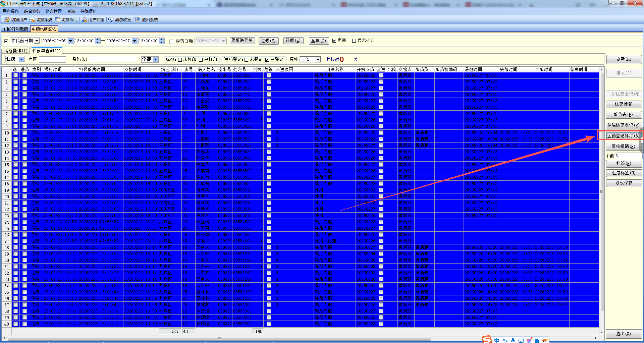The height and width of the screenshot is (343, 644).
Task: Click the 送药标签 button
Action: (624, 104)
